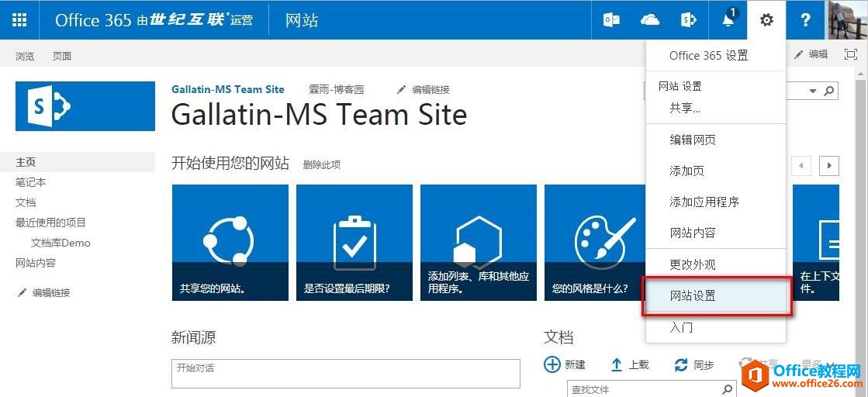Open the user profile photo
This screenshot has width=868, height=397.
[848, 20]
